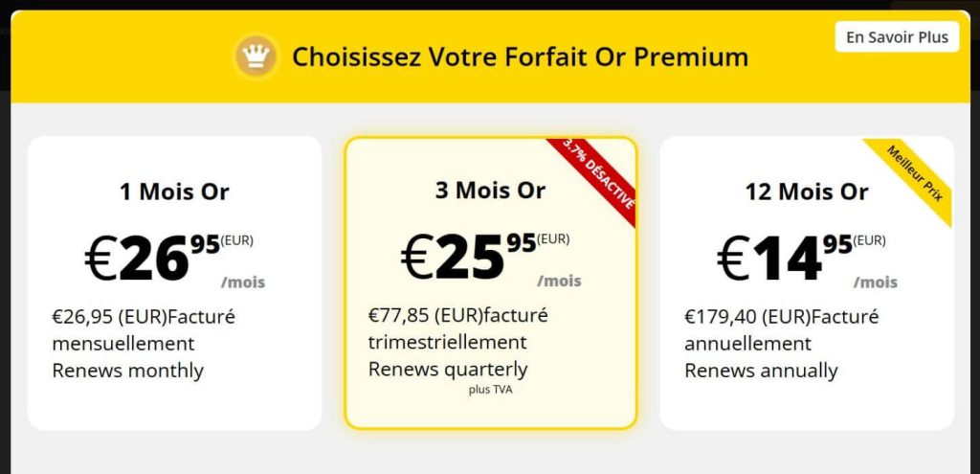Click the 12 Mois Or title

click(x=807, y=192)
